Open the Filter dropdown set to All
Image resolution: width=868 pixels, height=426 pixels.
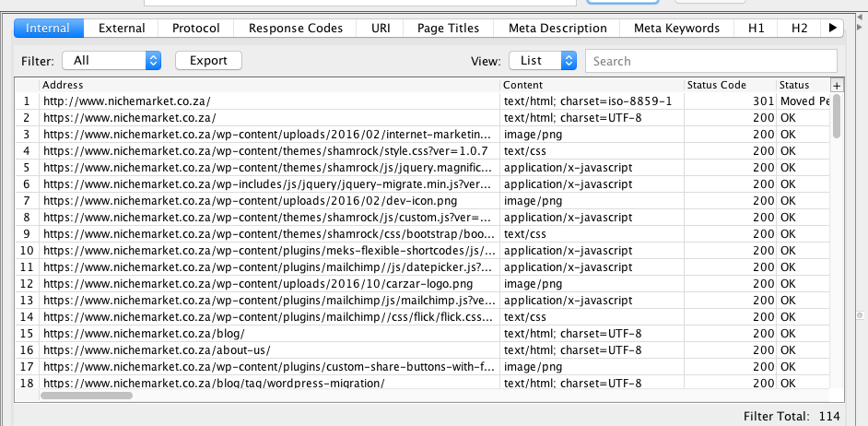coord(111,60)
